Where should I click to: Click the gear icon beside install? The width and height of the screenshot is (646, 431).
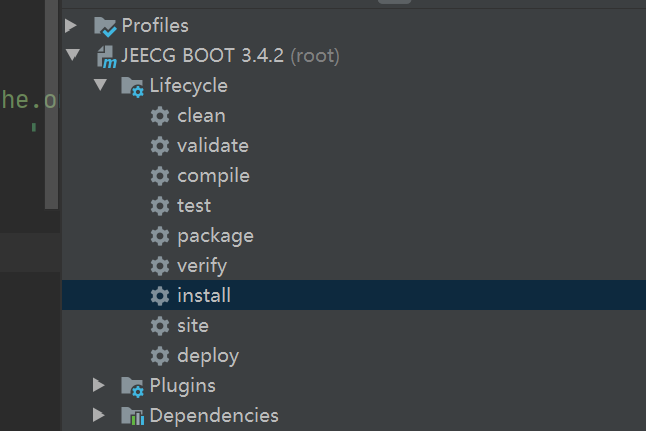point(160,296)
